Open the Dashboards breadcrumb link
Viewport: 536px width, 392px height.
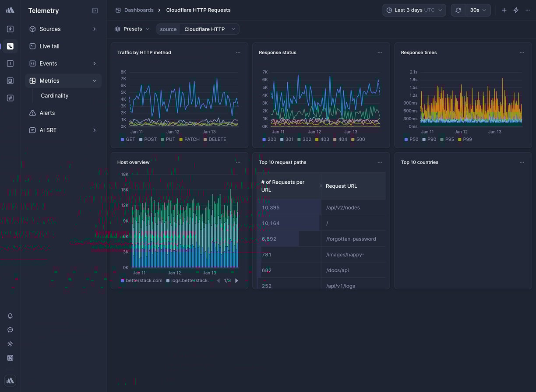coord(139,10)
